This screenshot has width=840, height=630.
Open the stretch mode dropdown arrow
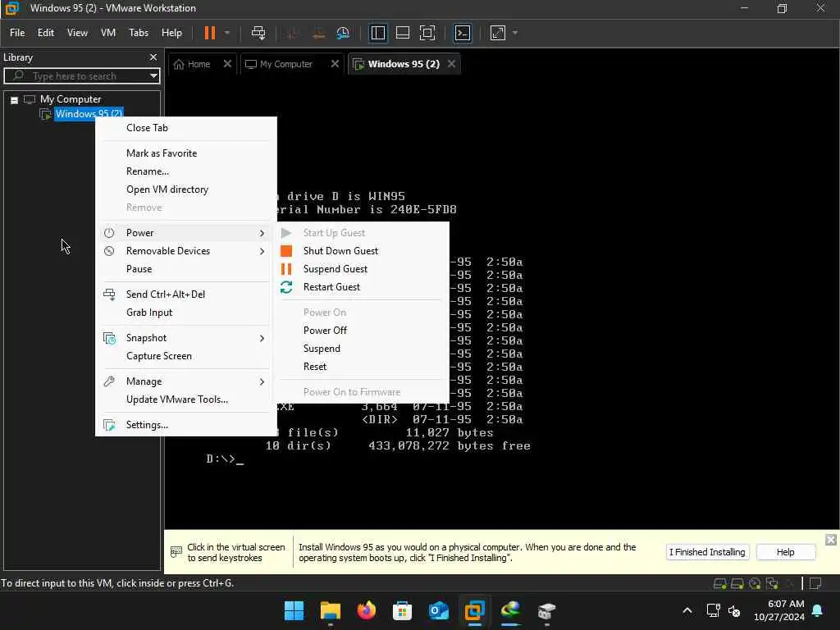point(515,33)
